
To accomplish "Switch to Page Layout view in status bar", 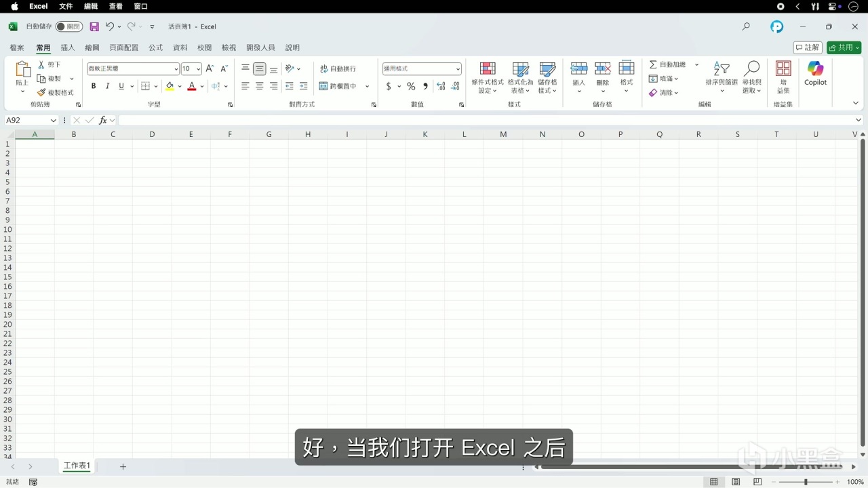I will [736, 482].
